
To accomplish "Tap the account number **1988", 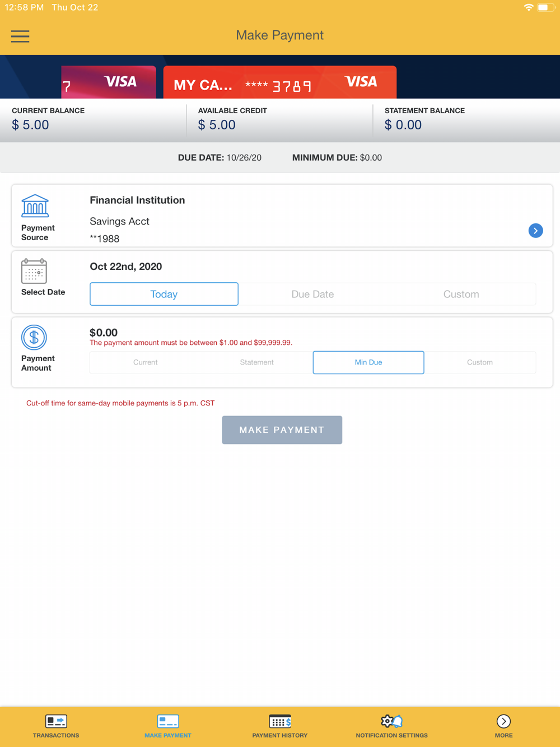I will [105, 239].
